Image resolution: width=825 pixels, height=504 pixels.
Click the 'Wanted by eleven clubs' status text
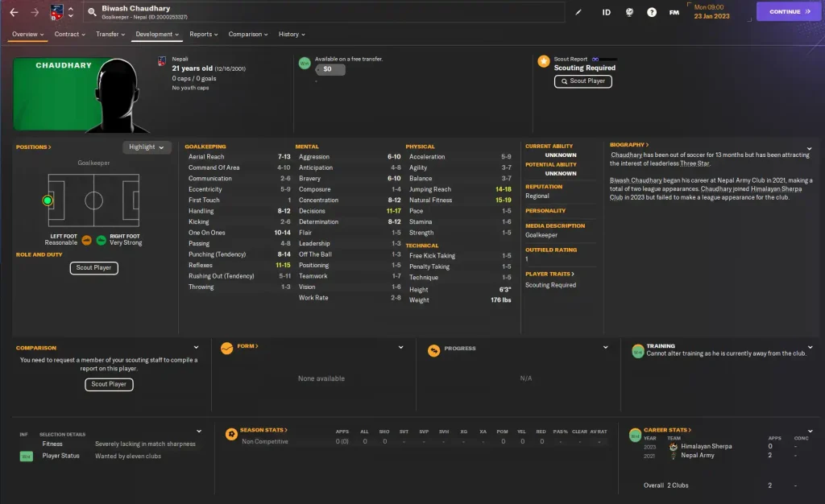[128, 456]
